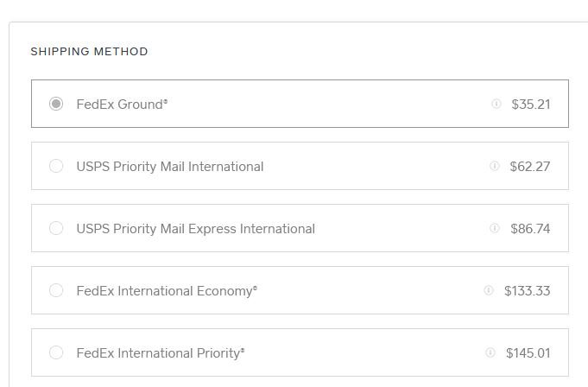Screen dimensions: 588x387
Task: Select USPS Priority Mail Express International radio
Action: point(56,228)
